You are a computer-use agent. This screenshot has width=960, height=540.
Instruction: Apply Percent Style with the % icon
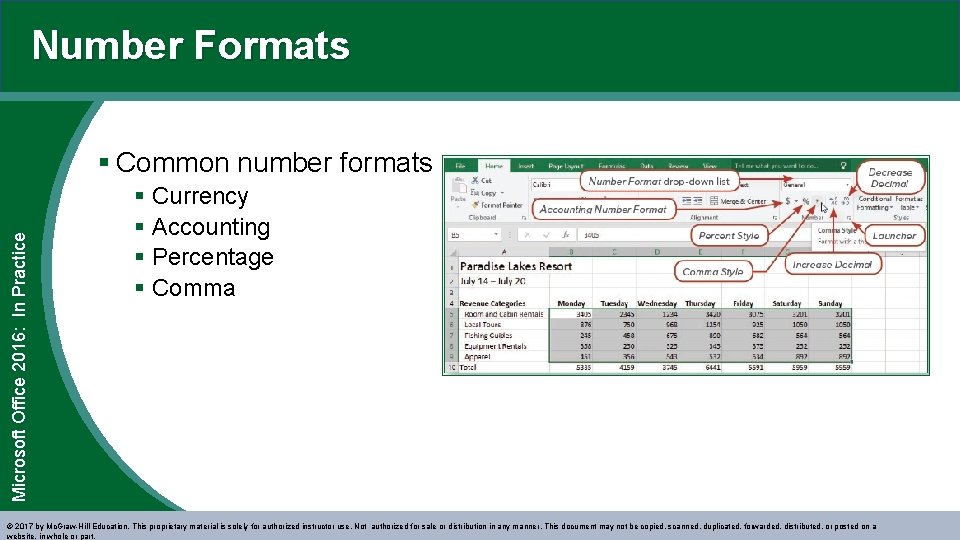pos(806,201)
